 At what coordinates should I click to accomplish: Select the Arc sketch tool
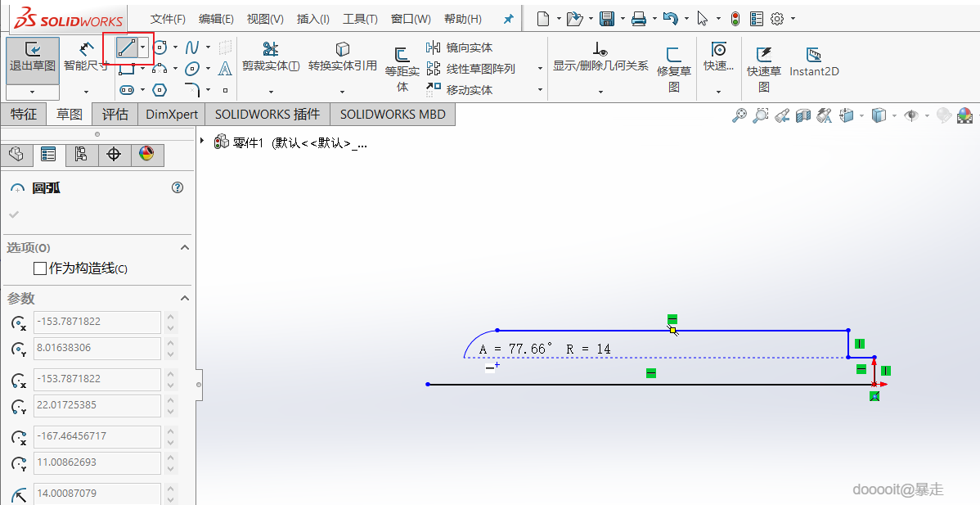coord(160,68)
